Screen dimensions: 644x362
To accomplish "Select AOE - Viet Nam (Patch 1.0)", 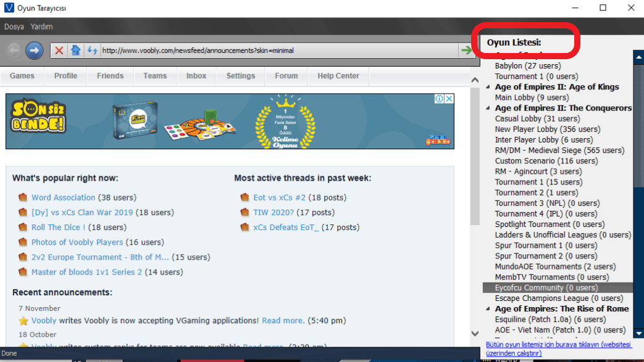I will (x=560, y=330).
